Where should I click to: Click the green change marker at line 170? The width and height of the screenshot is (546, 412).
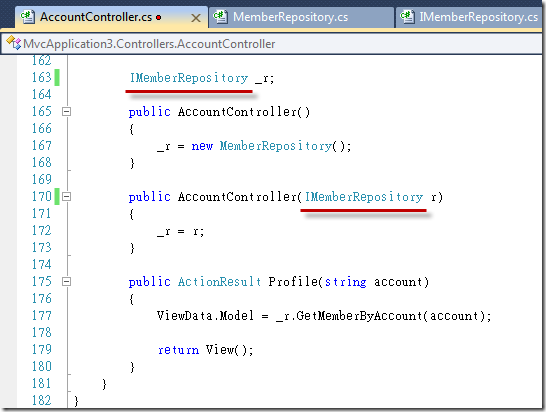point(57,196)
